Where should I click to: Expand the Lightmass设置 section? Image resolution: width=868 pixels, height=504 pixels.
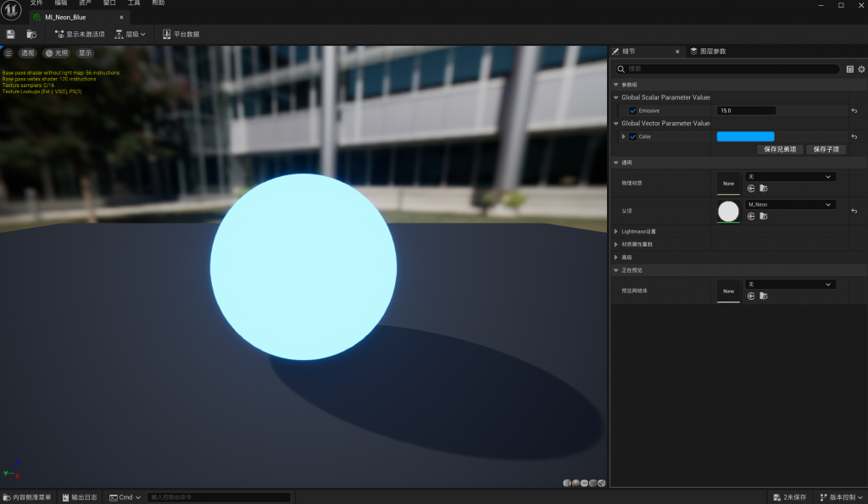click(615, 231)
